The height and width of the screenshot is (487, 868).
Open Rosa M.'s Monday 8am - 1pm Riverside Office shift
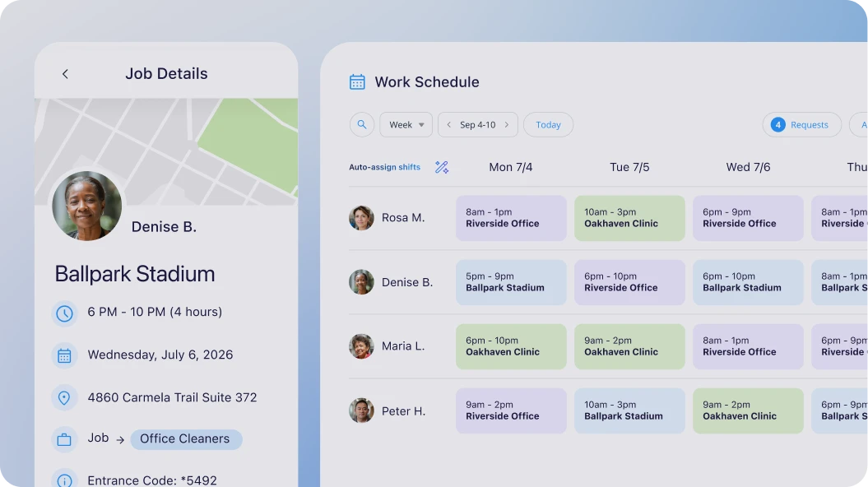tap(511, 218)
